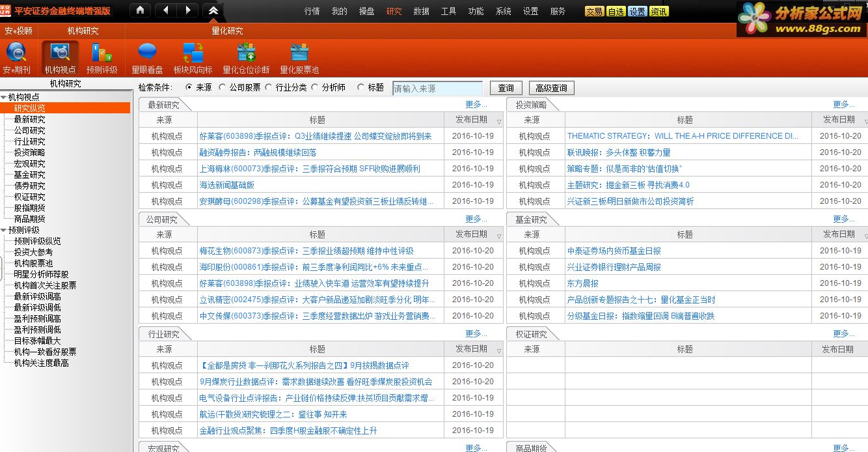Select 股指期货 in the tree

point(30,208)
